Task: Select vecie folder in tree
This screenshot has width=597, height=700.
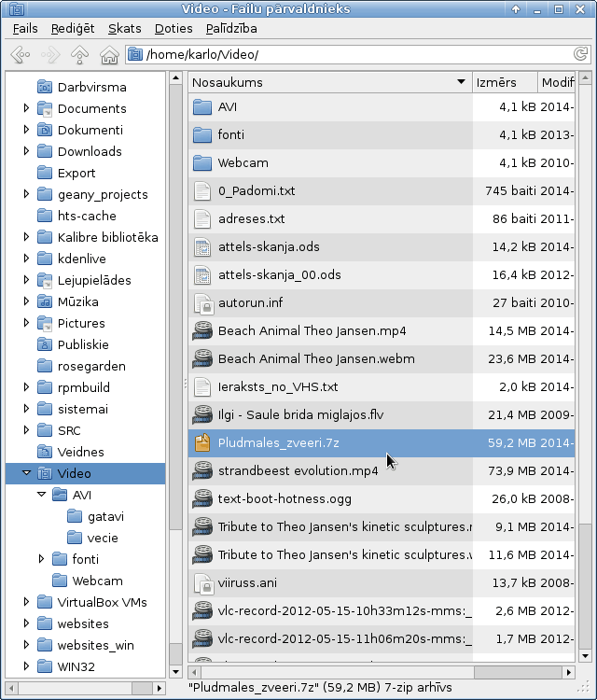Action: [103, 538]
